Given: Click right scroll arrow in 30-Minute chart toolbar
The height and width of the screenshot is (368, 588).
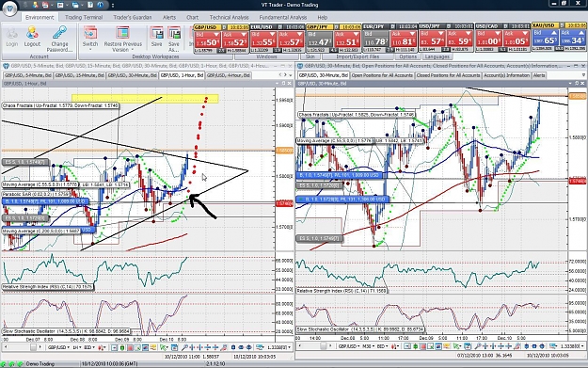Looking at the screenshot, I should (x=330, y=346).
